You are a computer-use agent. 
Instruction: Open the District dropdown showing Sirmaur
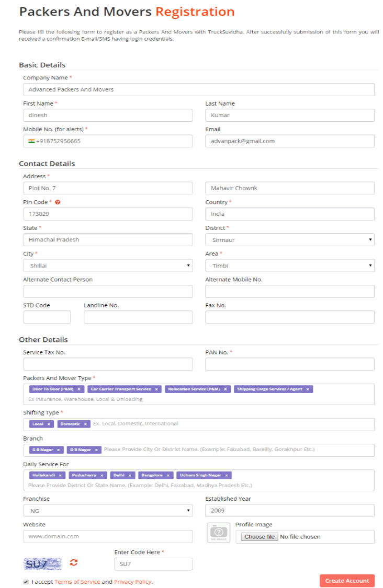pyautogui.click(x=289, y=240)
